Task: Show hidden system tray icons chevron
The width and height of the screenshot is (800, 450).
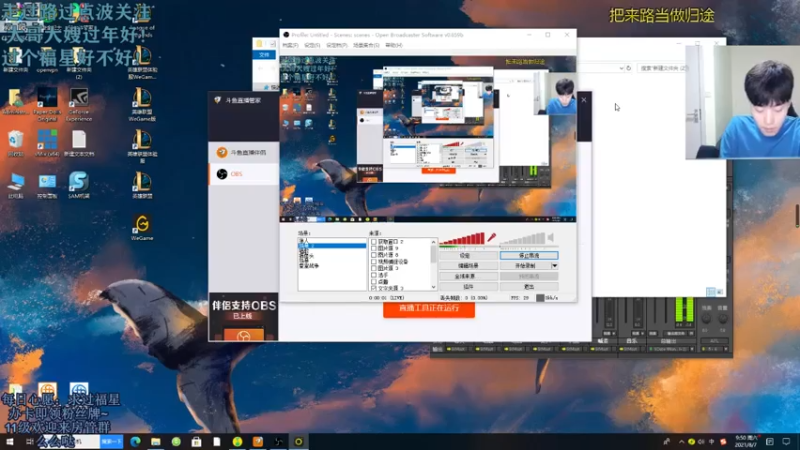Action: tap(682, 442)
